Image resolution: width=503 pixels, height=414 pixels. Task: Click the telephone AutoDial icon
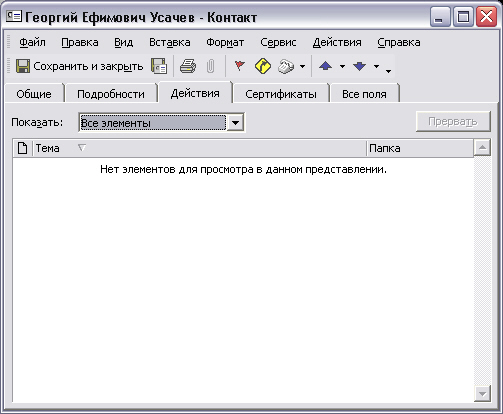coord(286,66)
